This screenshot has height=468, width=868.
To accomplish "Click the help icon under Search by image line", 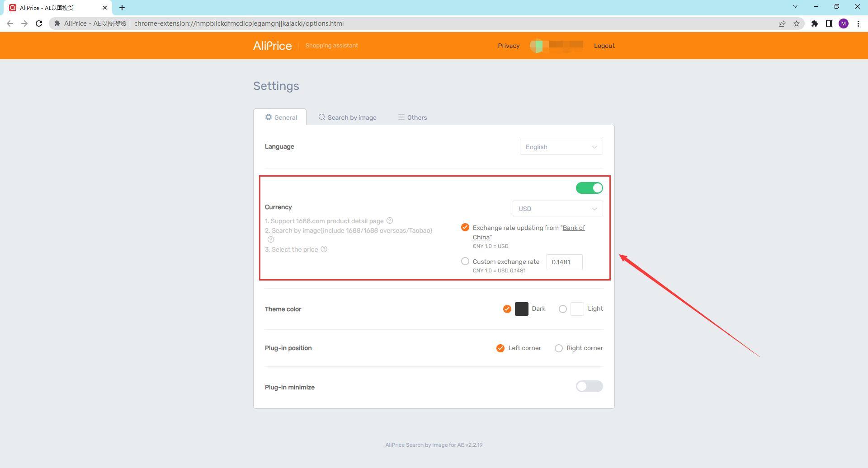I will click(x=271, y=239).
